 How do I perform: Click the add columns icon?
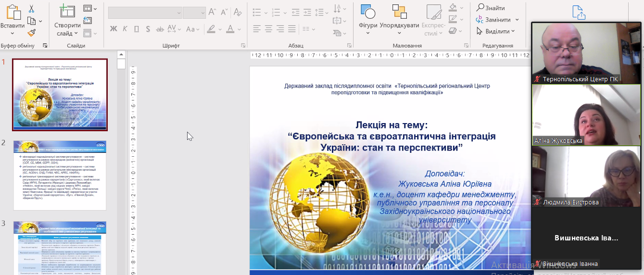tap(305, 29)
